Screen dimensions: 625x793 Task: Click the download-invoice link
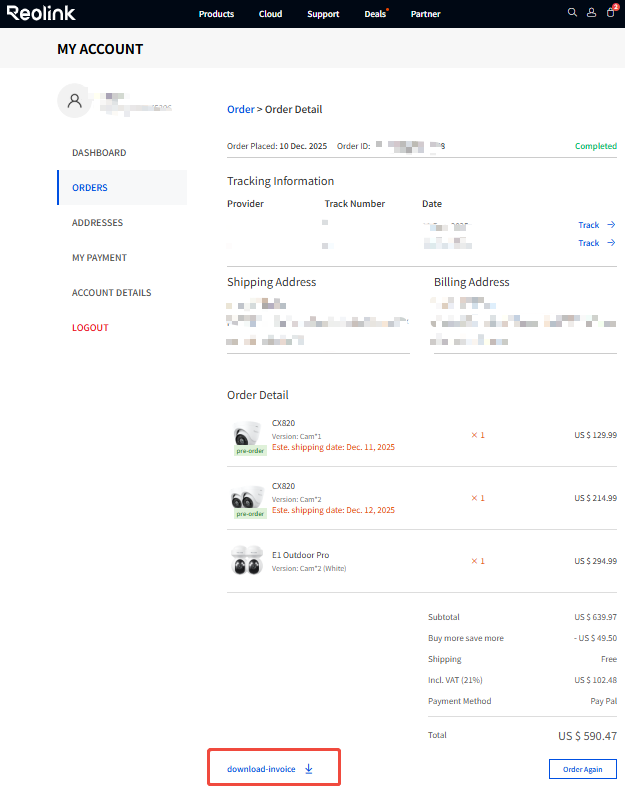pos(261,769)
